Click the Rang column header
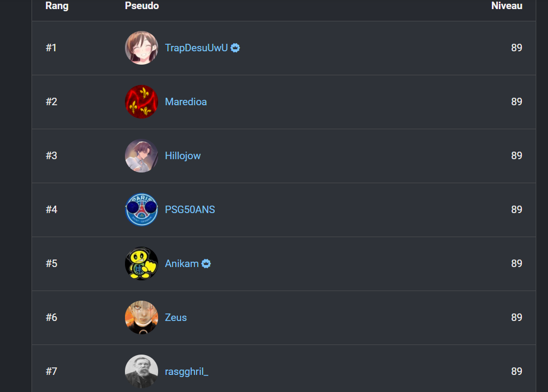 (57, 6)
